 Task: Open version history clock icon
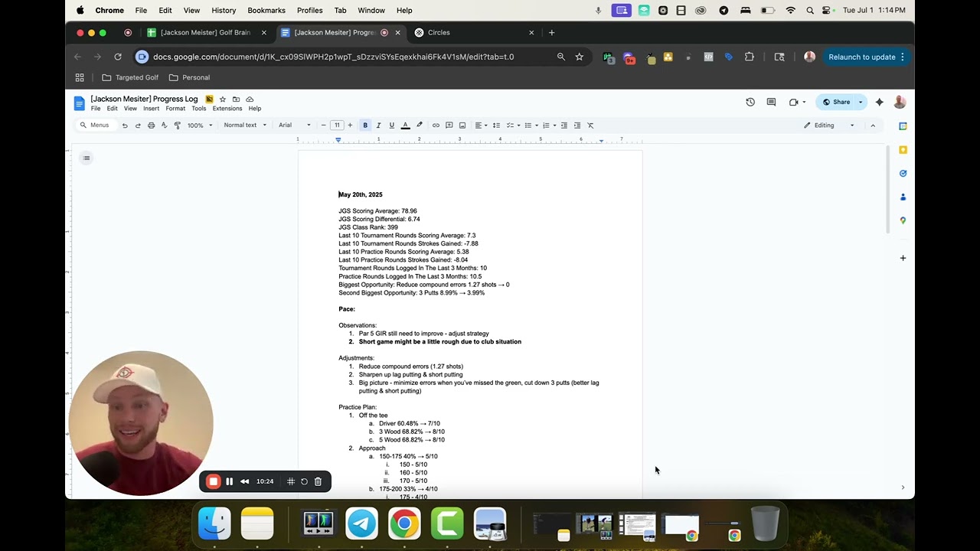[x=750, y=102]
